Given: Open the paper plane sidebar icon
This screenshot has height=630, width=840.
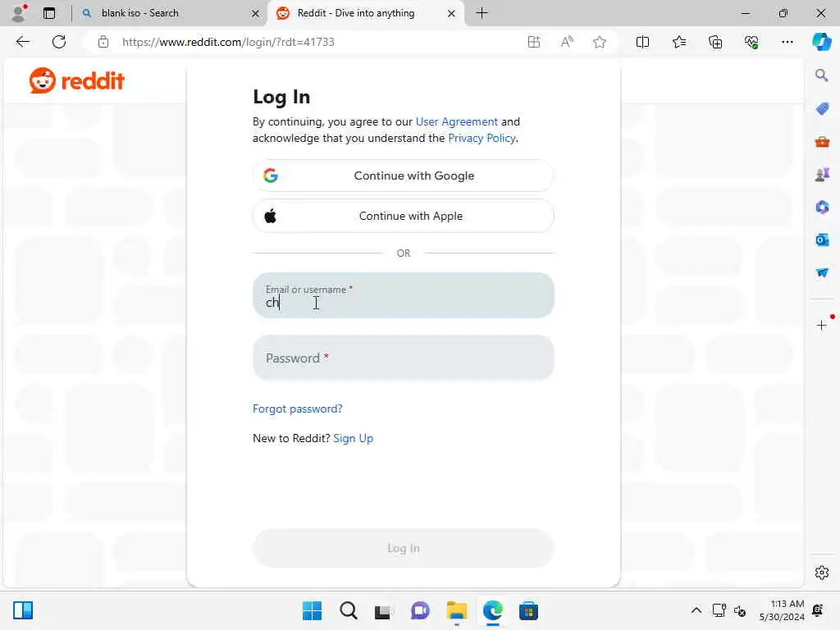Looking at the screenshot, I should click(x=822, y=272).
